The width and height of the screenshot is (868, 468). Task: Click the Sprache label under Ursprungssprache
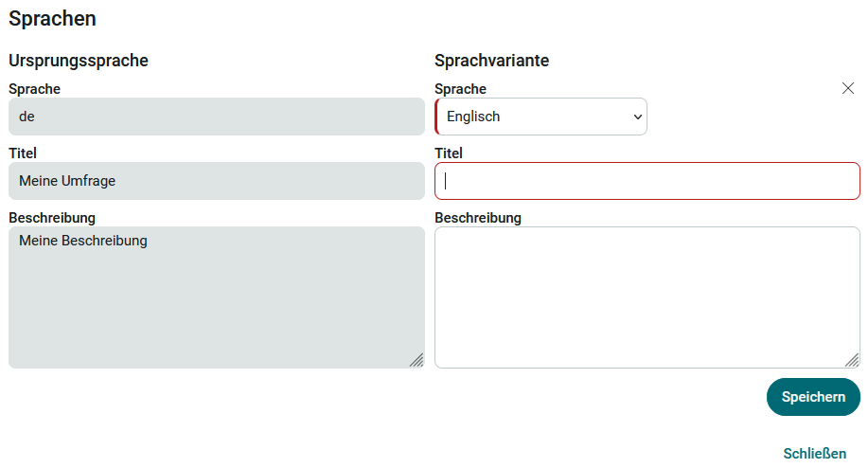(34, 89)
